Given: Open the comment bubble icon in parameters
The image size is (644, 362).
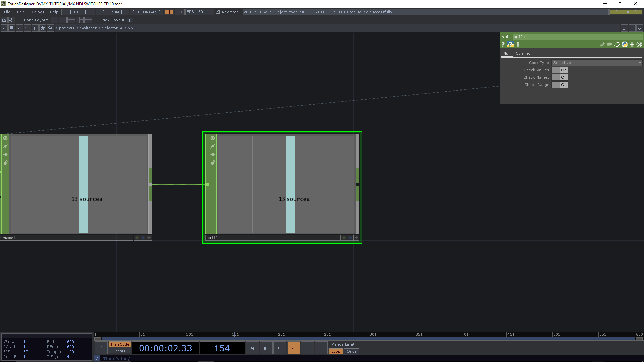Looking at the screenshot, I should (x=610, y=44).
